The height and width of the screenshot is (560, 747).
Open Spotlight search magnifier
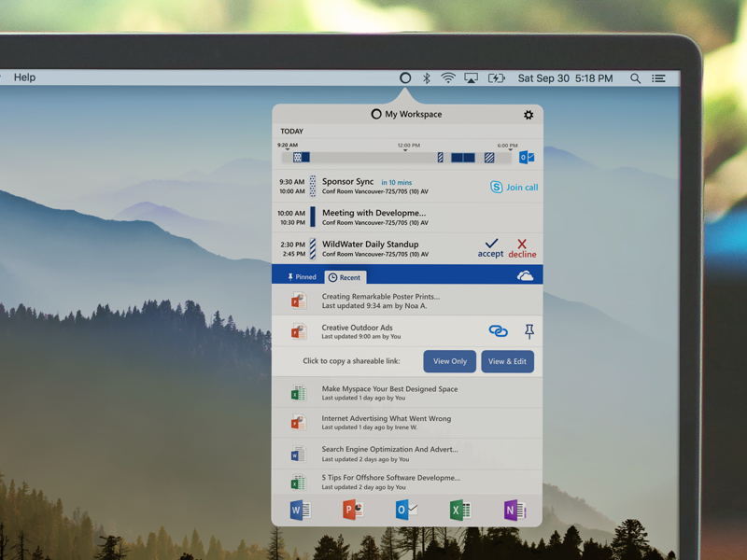pos(635,78)
